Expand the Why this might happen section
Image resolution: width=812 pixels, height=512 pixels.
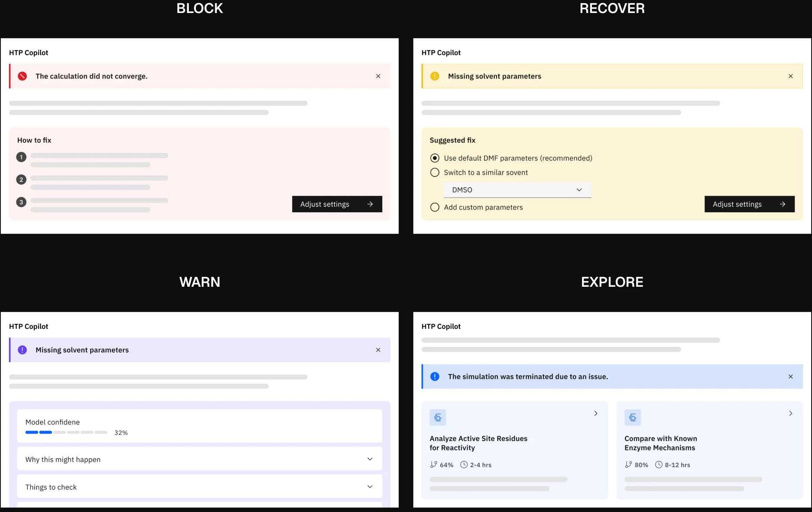tap(200, 459)
